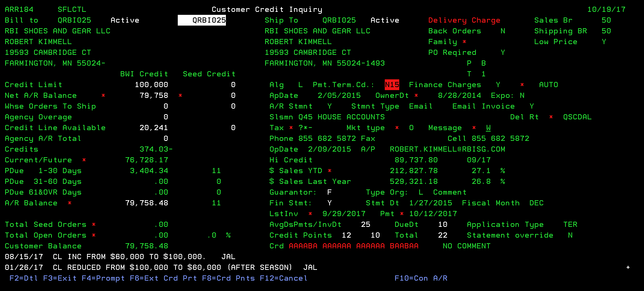Open F8=Crd Pnts credit points view
This screenshot has width=644, height=291.
[228, 278]
